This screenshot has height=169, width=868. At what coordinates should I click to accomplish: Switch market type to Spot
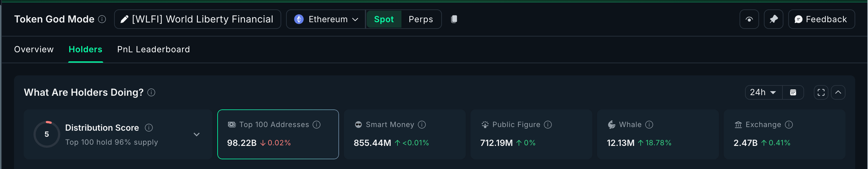pos(383,19)
